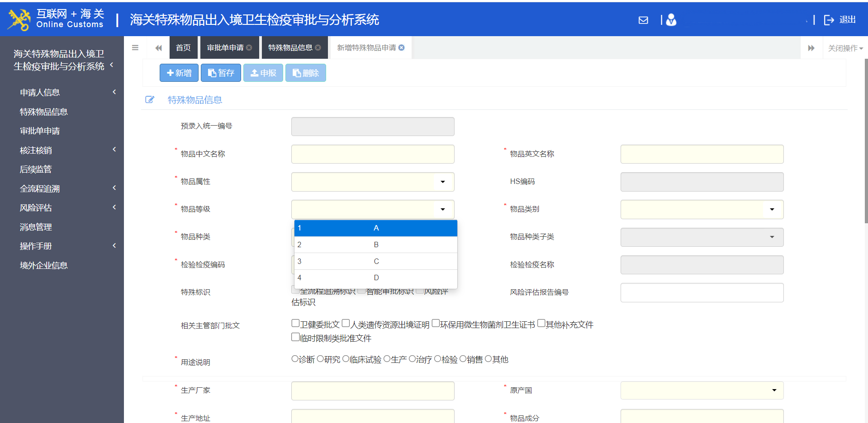The height and width of the screenshot is (423, 868).
Task: Click the 暂存 button
Action: (x=221, y=73)
